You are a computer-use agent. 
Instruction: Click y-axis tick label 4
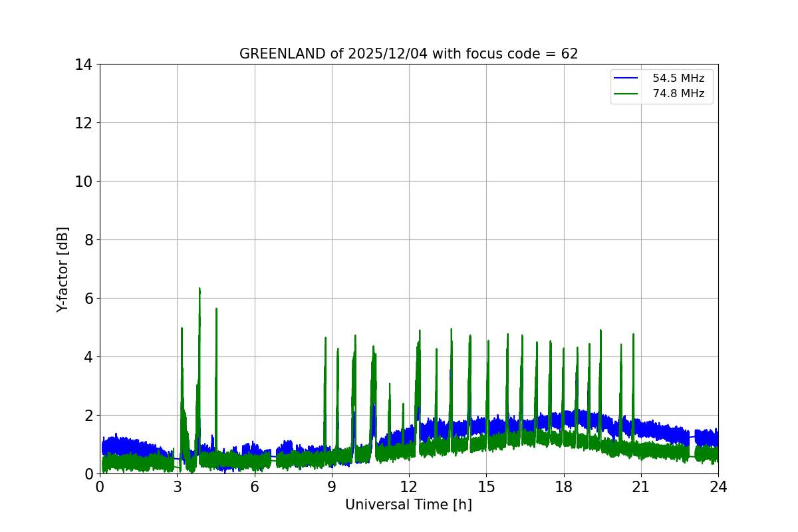click(88, 357)
